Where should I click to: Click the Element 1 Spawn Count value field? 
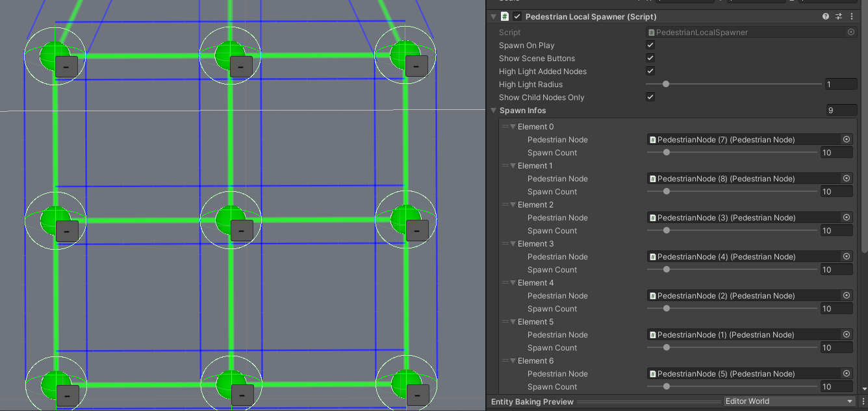(837, 191)
